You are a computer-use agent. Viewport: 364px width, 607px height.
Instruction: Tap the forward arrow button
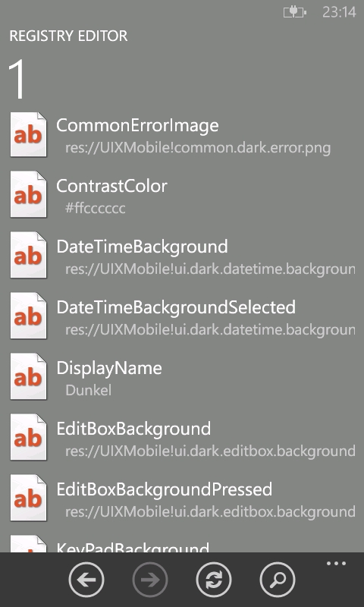point(150,580)
